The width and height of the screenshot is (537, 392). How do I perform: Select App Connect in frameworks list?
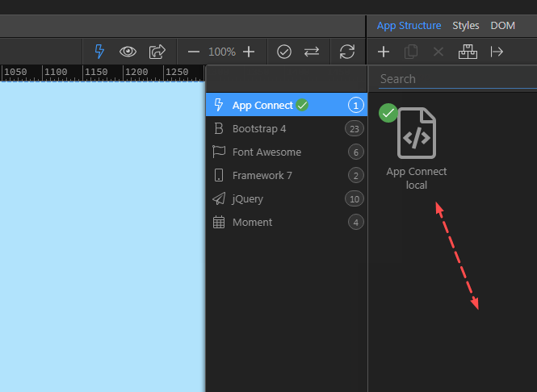(x=287, y=105)
